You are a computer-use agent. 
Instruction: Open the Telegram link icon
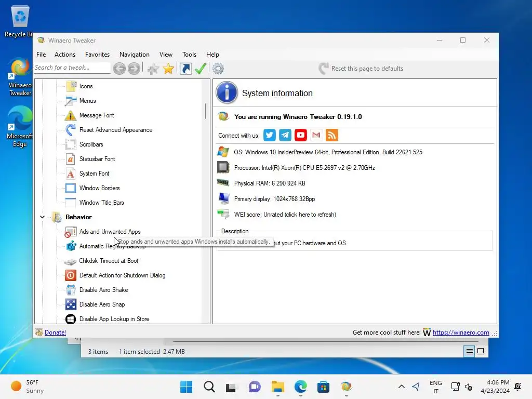(x=285, y=135)
